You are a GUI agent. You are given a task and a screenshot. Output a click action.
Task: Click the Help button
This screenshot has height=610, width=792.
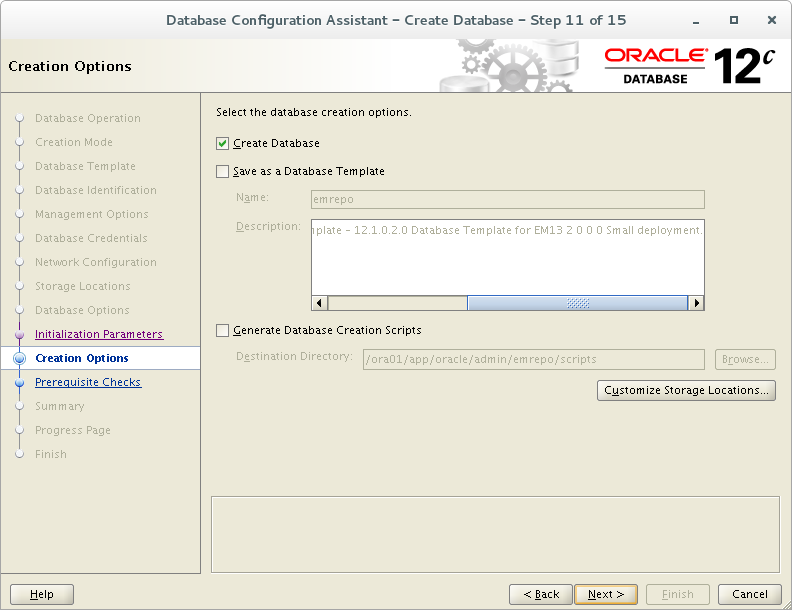pos(42,594)
